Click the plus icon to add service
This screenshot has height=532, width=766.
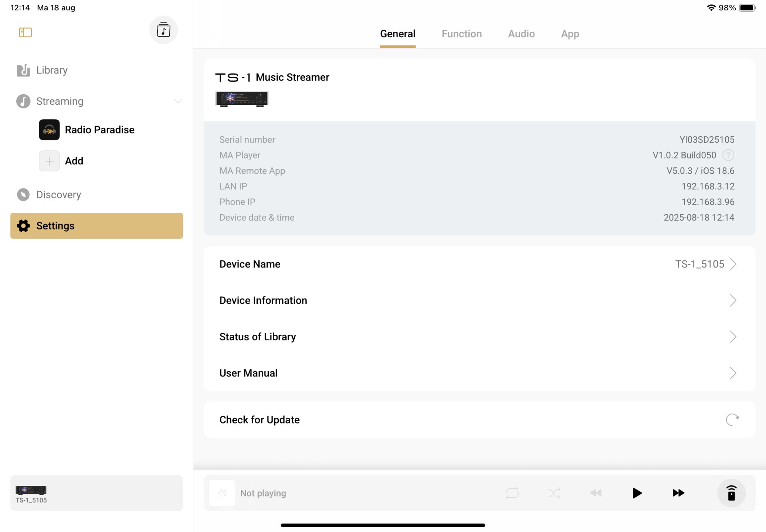49,161
